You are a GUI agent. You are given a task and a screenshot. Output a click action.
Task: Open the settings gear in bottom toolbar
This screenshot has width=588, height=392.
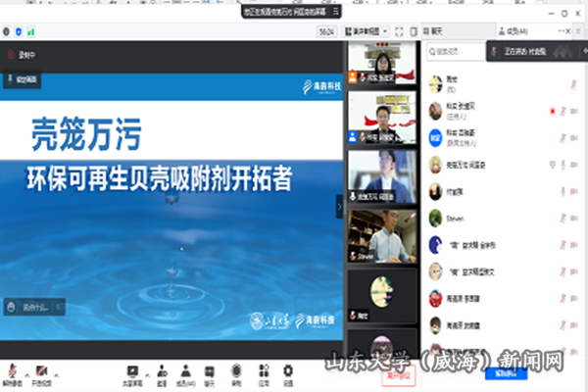point(288,375)
